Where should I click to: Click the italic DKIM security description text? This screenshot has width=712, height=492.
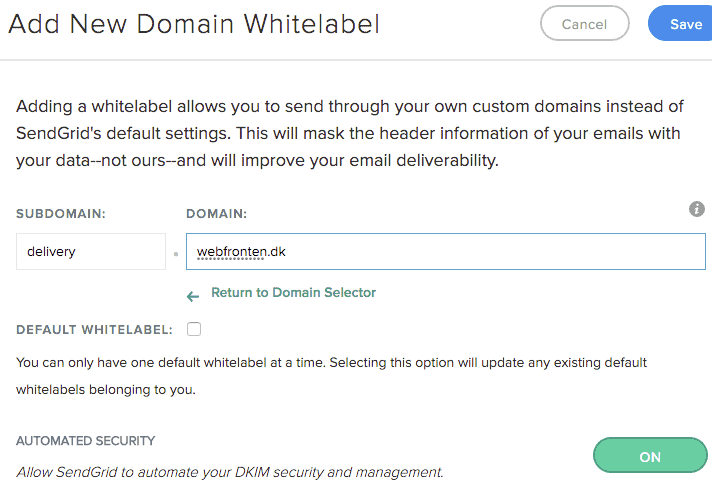pos(230,472)
